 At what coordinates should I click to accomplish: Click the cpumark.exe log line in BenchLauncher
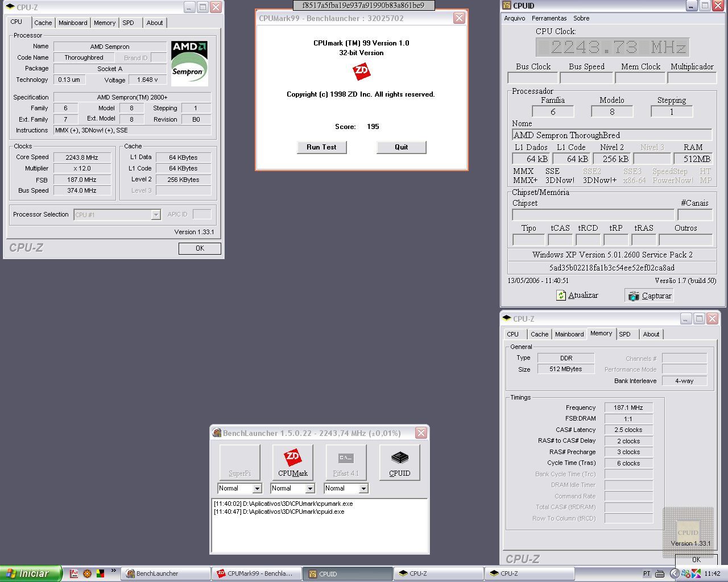coord(283,504)
